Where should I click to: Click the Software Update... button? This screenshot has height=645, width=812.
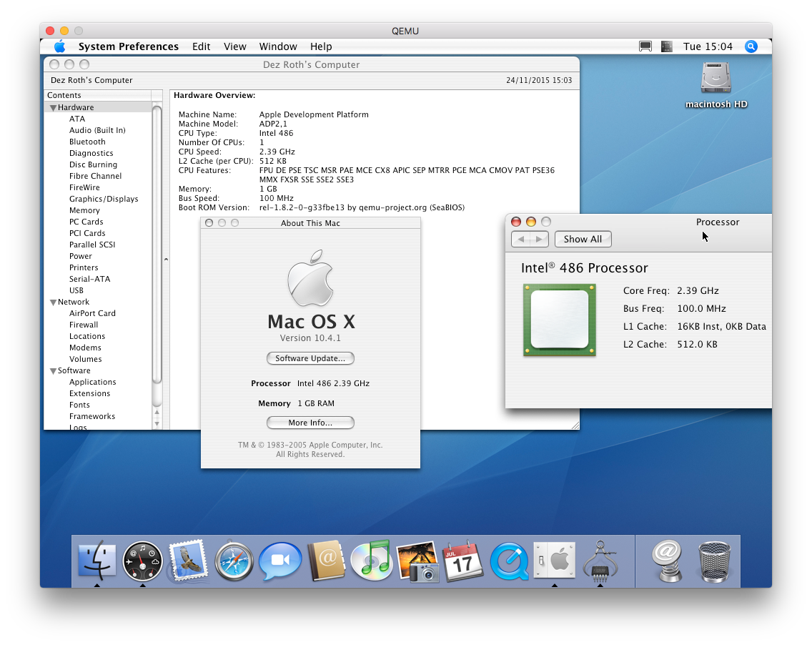pyautogui.click(x=310, y=358)
